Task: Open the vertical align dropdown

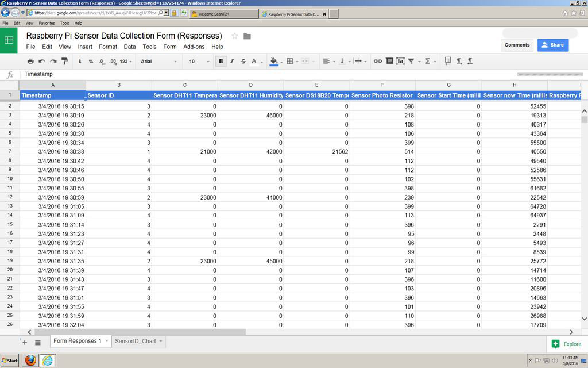Action: click(x=345, y=61)
